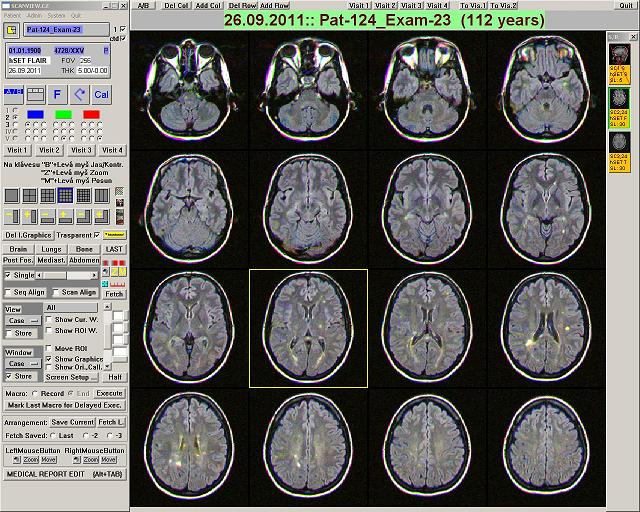The width and height of the screenshot is (640, 512).
Task: Open the Window Case dropdown
Action: 21,364
